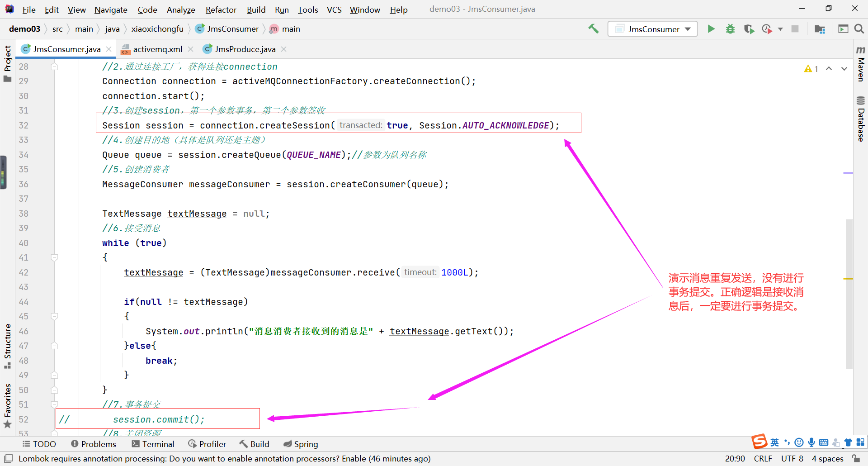Image resolution: width=868 pixels, height=466 pixels.
Task: Open the Refactor menu
Action: [221, 10]
